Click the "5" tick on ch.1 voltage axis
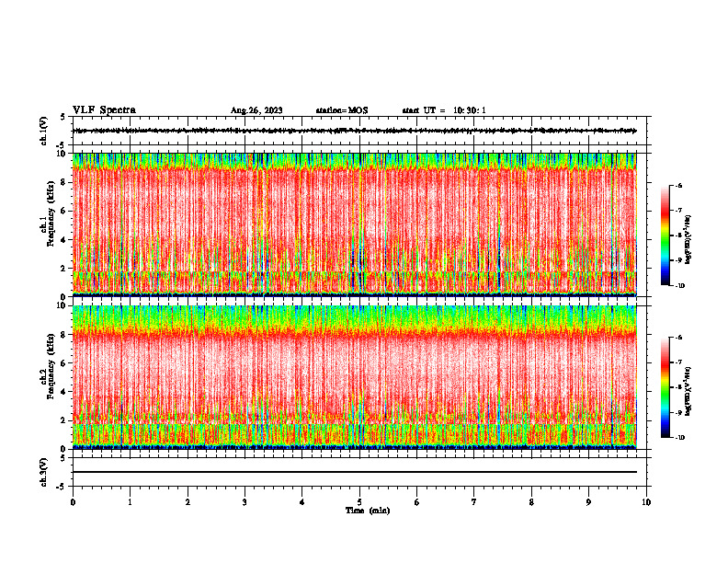The height and width of the screenshot is (563, 728). click(x=64, y=117)
